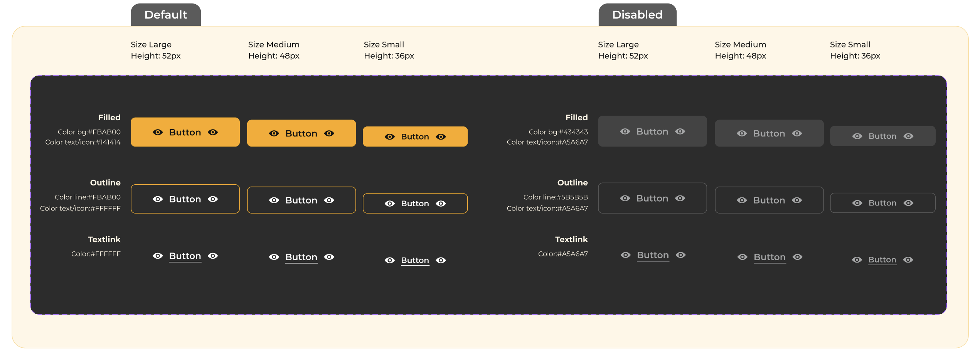
Task: Click left eye icon of Default medium Textlink
Action: pyautogui.click(x=274, y=257)
